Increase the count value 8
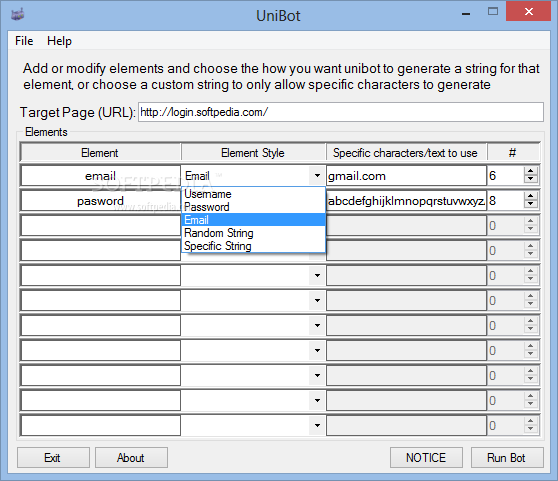The width and height of the screenshot is (558, 481). coord(530,196)
